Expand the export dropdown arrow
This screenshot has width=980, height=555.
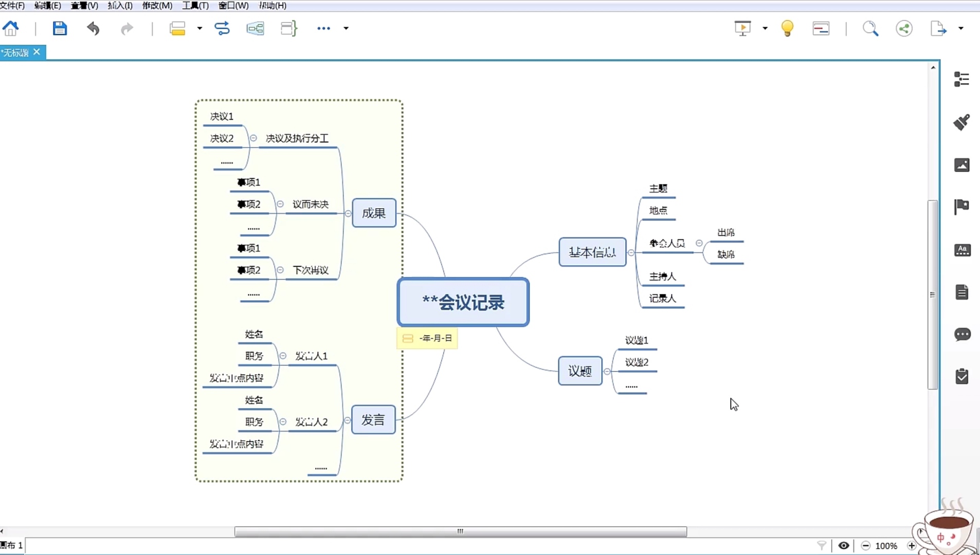coord(960,28)
